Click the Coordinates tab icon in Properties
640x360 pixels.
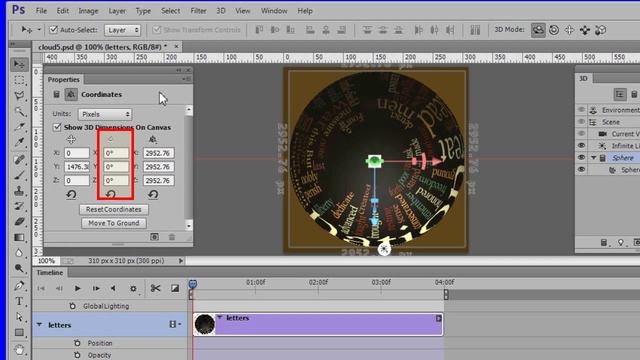(71, 95)
